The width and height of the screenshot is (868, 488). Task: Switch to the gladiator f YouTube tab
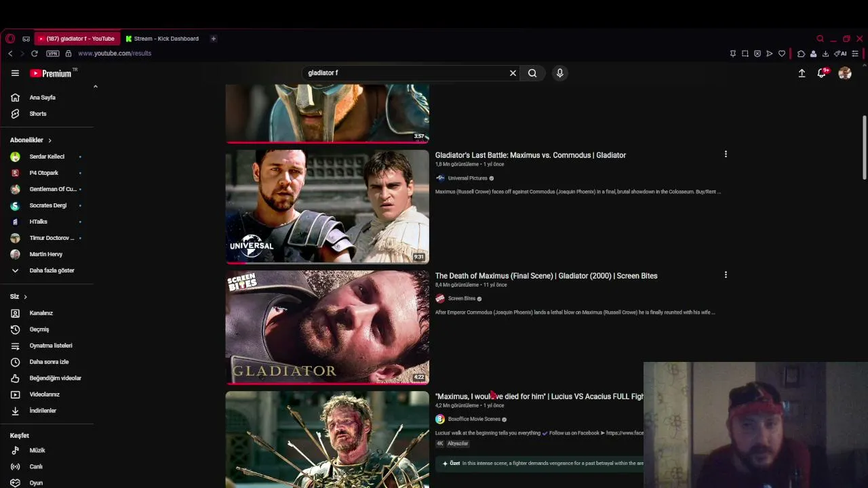(77, 39)
